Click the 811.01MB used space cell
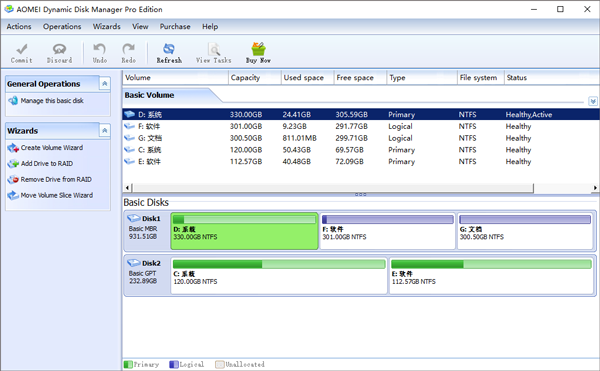Image resolution: width=600 pixels, height=371 pixels. [x=300, y=138]
